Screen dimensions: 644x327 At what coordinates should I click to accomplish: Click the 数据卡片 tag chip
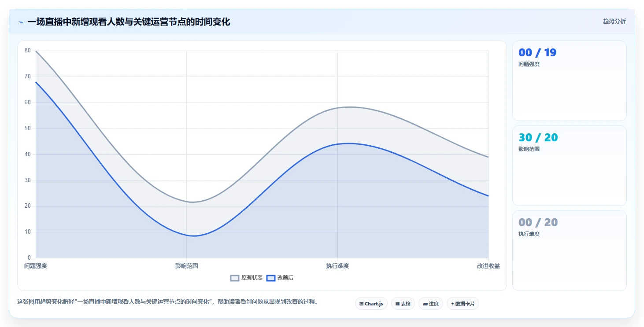463,304
